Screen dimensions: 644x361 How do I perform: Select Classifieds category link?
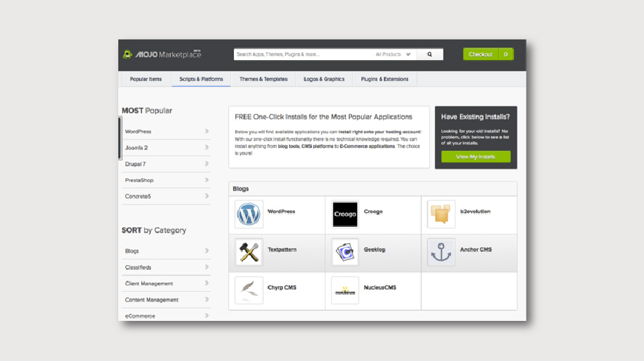point(138,268)
